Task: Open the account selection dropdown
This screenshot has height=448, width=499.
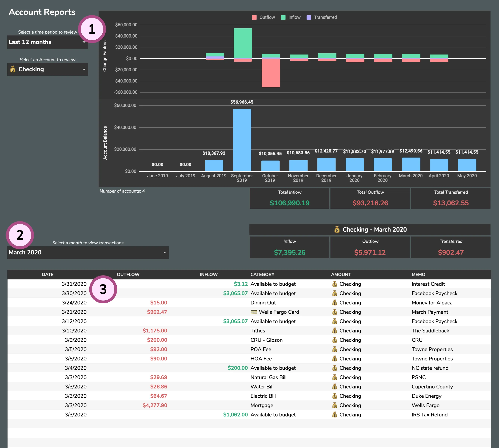Action: pyautogui.click(x=47, y=69)
